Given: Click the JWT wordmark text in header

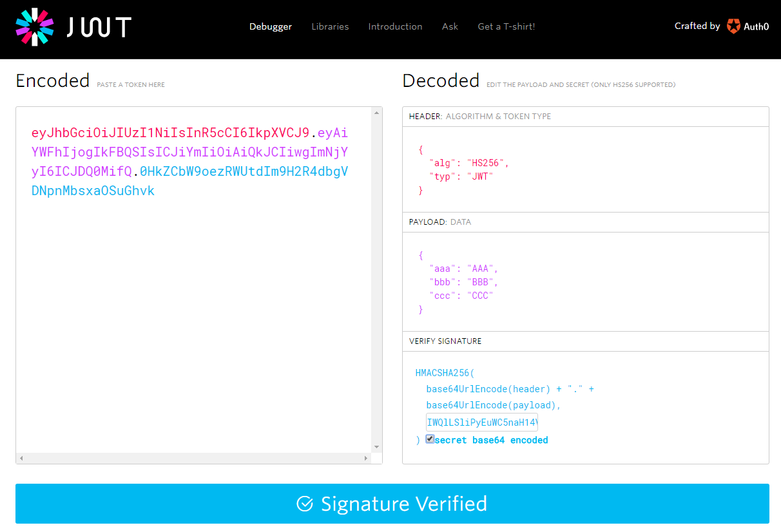Looking at the screenshot, I should 99,27.
